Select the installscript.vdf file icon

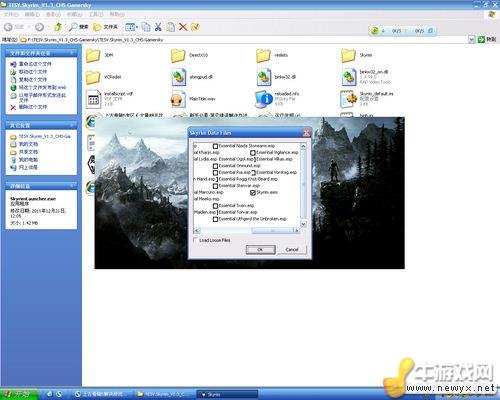(x=93, y=99)
